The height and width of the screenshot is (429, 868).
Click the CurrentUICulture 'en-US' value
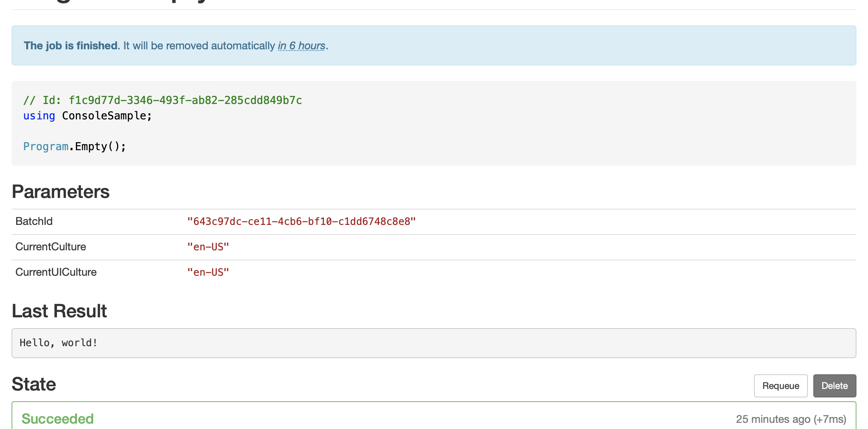click(208, 272)
